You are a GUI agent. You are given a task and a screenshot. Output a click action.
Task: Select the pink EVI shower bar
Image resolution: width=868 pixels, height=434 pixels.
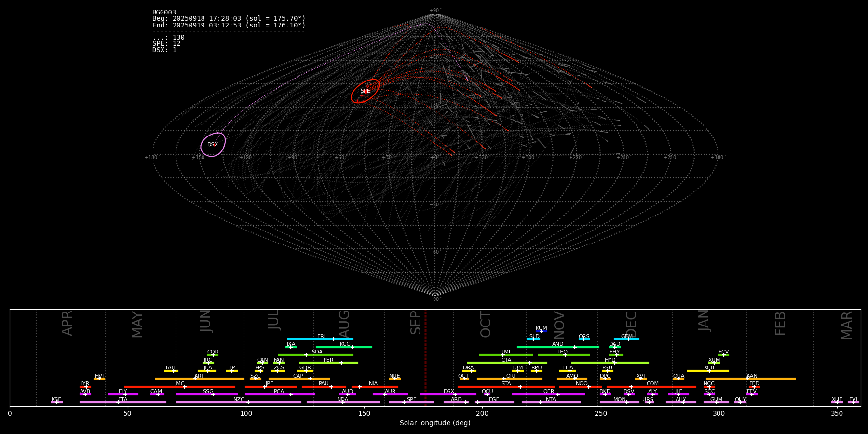pyautogui.click(x=854, y=402)
